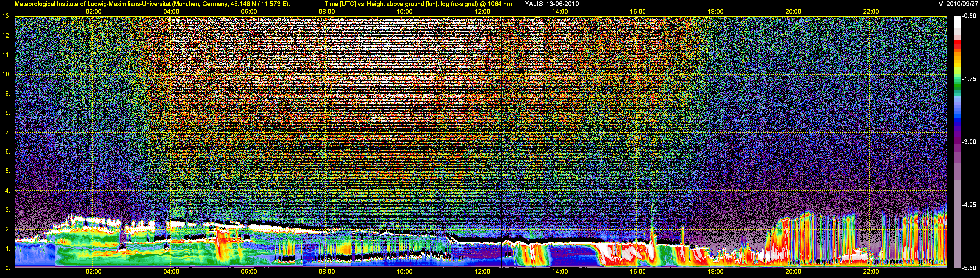Click the Meteorological Institute Ludwig-Maximilians-Universität title text
Image resolution: width=980 pixels, height=278 pixels.
tap(152, 4)
